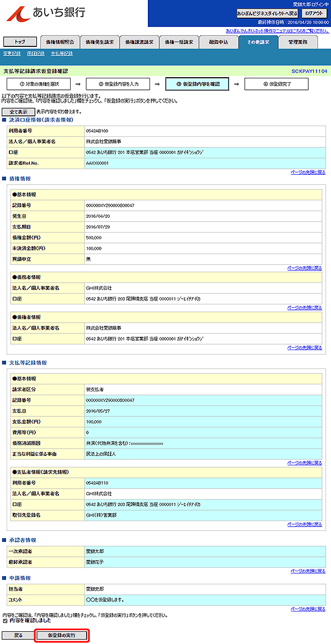Image resolution: width=331 pixels, height=644 pixels.
Task: Return to top below 正当な利益に係る事由 row
Action: 305,463
